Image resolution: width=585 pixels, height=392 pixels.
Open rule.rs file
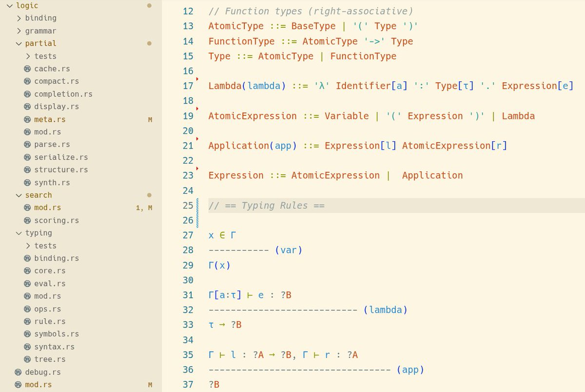[x=50, y=322]
